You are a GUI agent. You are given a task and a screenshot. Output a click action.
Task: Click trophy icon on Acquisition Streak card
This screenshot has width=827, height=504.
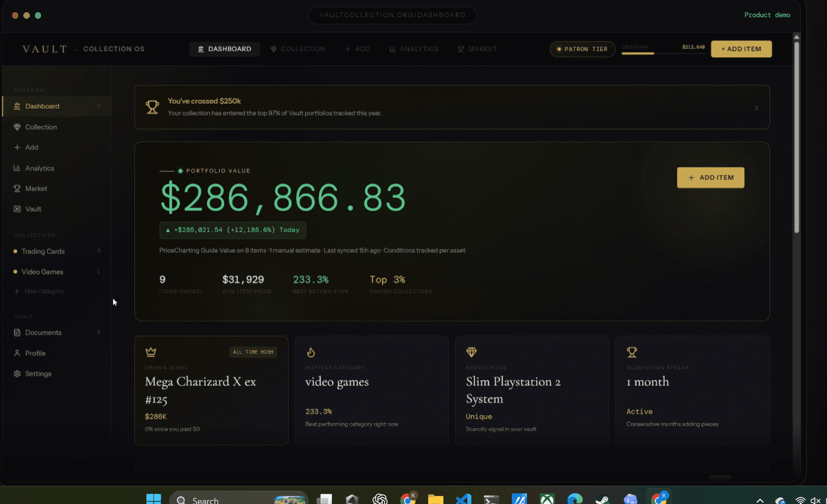point(632,352)
